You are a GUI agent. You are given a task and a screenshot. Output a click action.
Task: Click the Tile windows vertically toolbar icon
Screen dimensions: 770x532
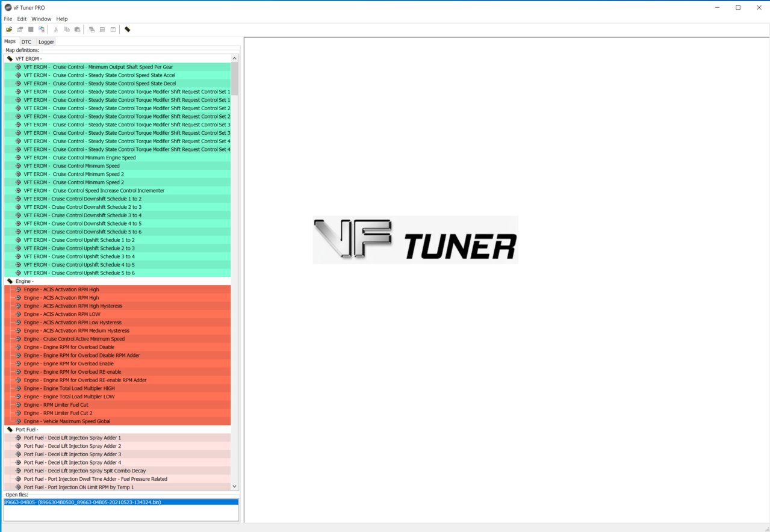[113, 29]
